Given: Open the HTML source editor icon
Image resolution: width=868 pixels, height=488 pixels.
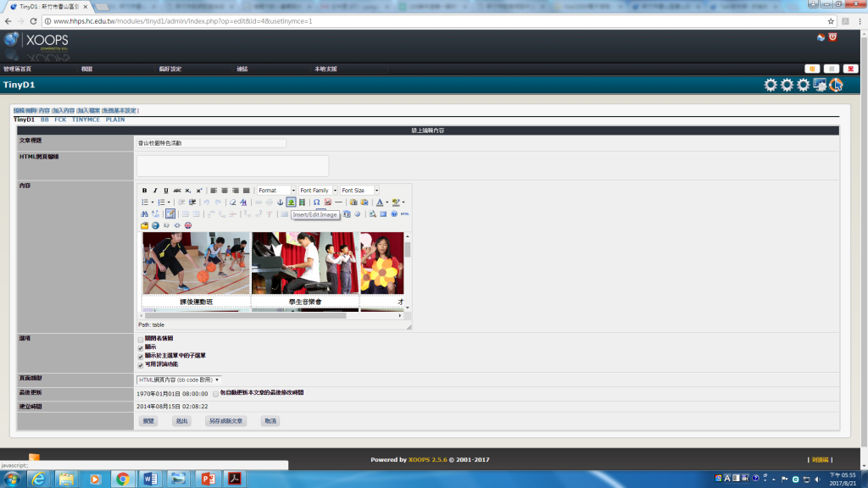Looking at the screenshot, I should pyautogui.click(x=405, y=214).
